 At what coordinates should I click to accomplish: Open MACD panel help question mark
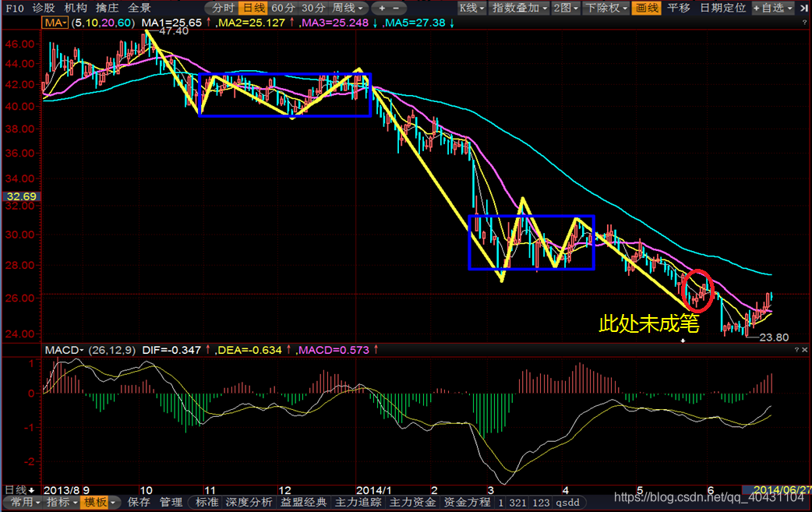[x=796, y=350]
